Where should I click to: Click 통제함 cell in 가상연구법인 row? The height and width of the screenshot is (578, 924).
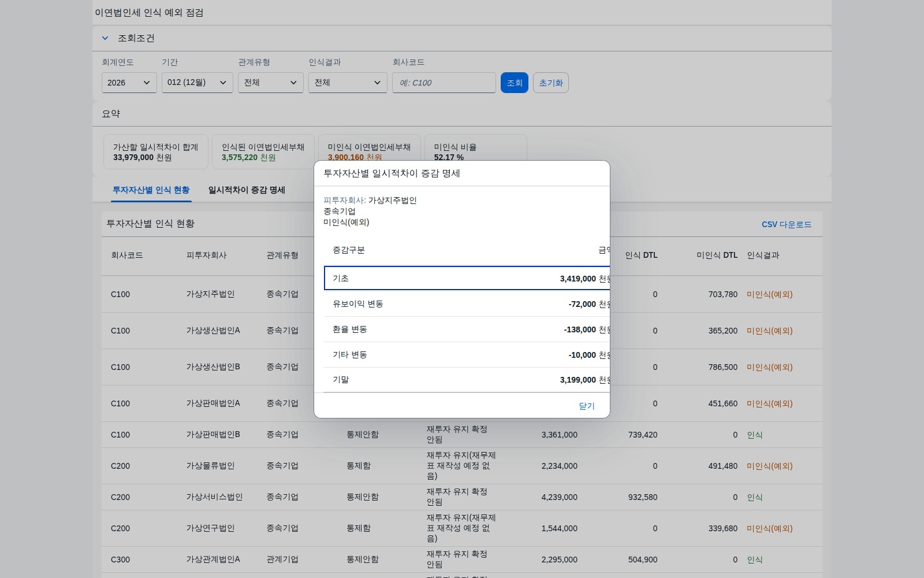359,528
